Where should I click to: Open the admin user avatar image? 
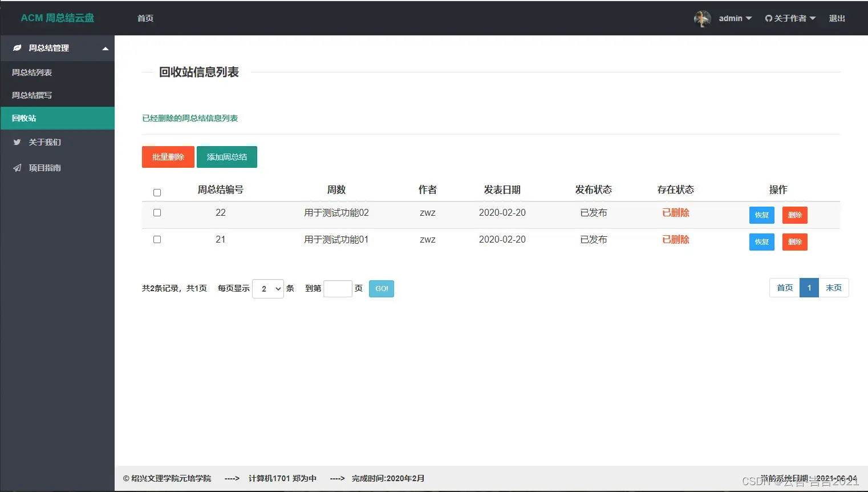[x=703, y=18]
